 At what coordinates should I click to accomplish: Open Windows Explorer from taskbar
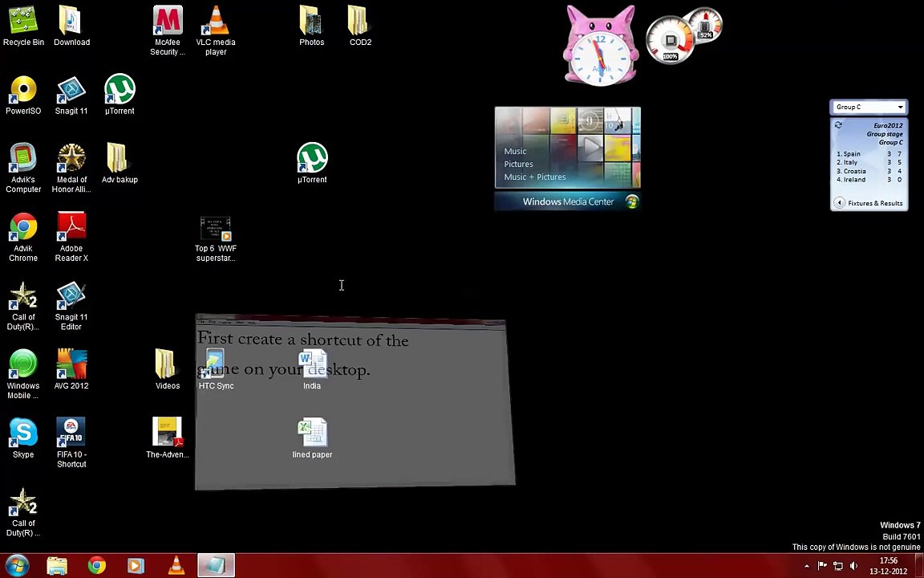tap(57, 566)
